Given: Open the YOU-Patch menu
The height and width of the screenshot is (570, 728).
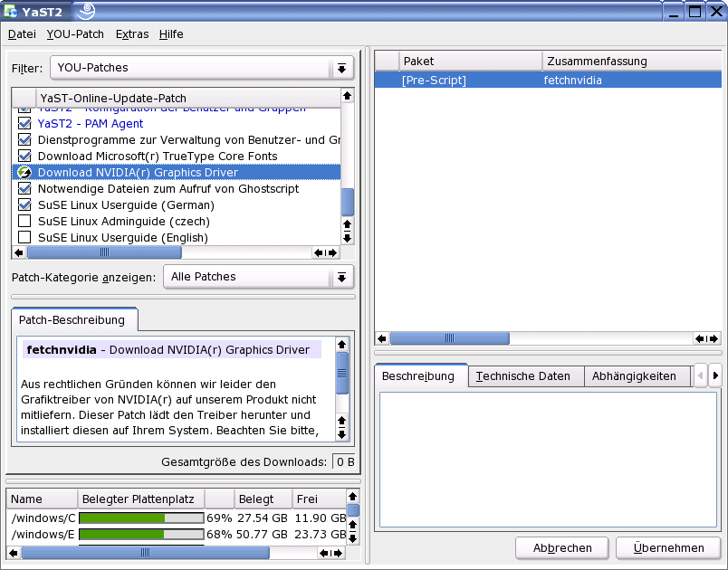Looking at the screenshot, I should pyautogui.click(x=75, y=34).
